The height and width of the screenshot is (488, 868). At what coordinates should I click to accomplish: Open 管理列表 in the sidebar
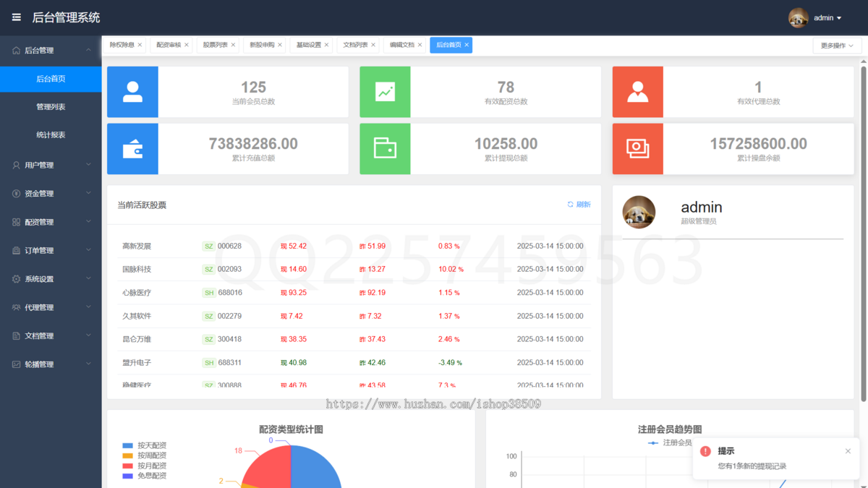coord(51,107)
